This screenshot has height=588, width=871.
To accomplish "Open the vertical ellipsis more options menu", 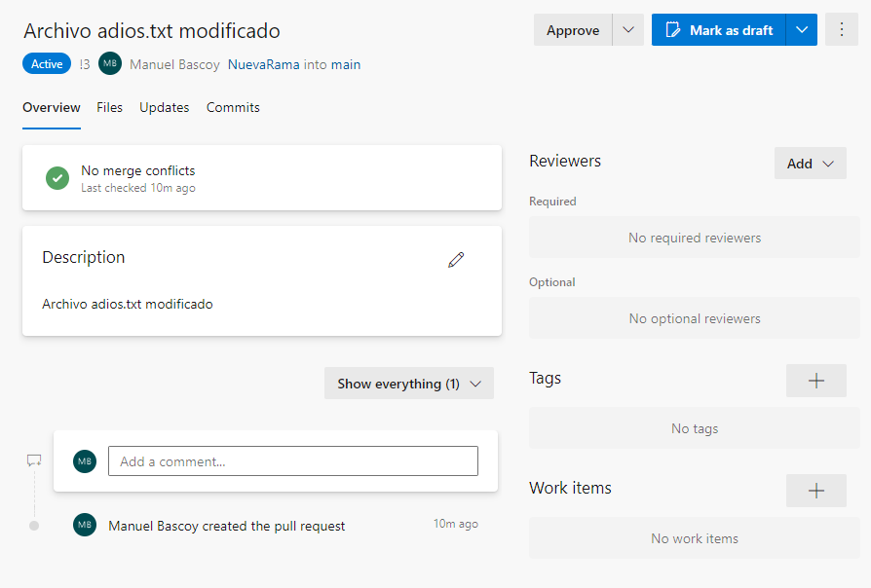I will 842,30.
